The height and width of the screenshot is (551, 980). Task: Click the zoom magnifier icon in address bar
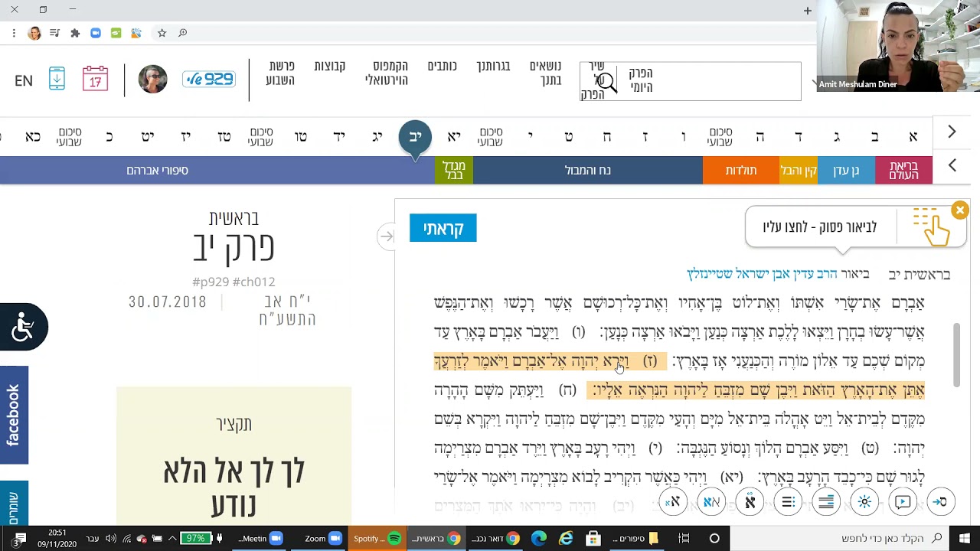[x=183, y=33]
